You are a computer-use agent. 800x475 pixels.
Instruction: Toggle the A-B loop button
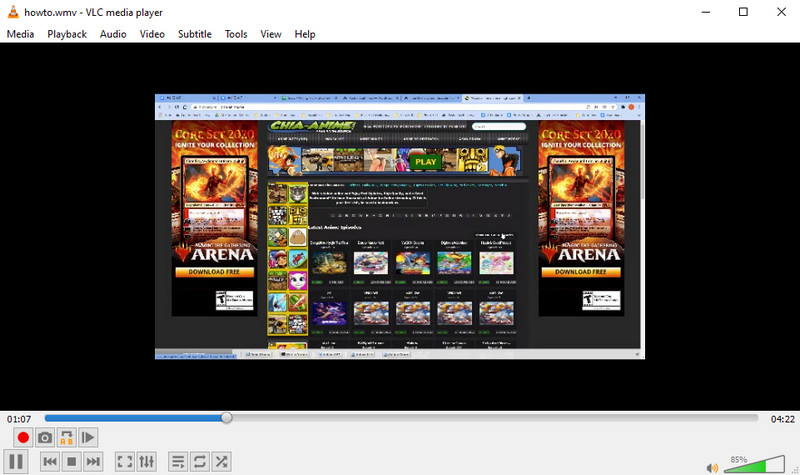(66, 437)
